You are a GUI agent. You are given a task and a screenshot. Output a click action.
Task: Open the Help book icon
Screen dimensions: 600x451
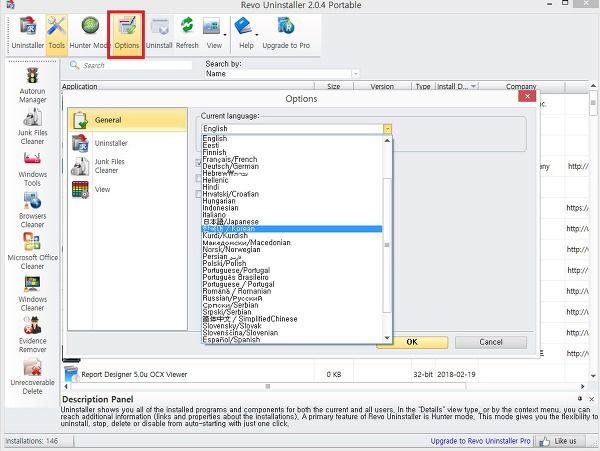click(x=244, y=26)
